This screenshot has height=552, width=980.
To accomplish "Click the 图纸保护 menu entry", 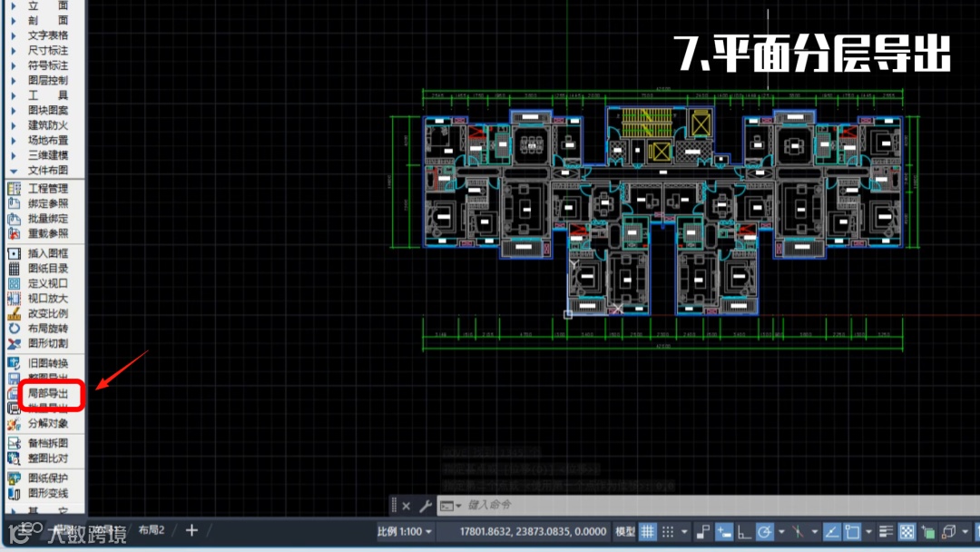I will click(47, 478).
